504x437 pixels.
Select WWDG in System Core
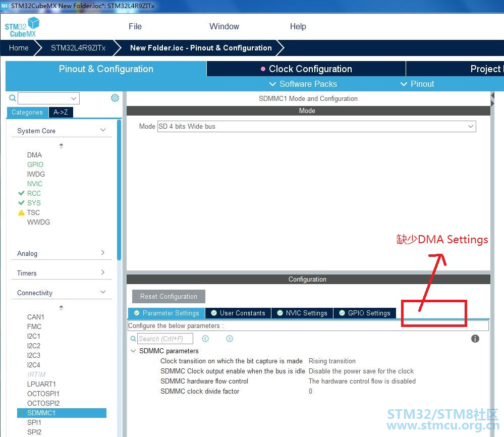pos(38,222)
